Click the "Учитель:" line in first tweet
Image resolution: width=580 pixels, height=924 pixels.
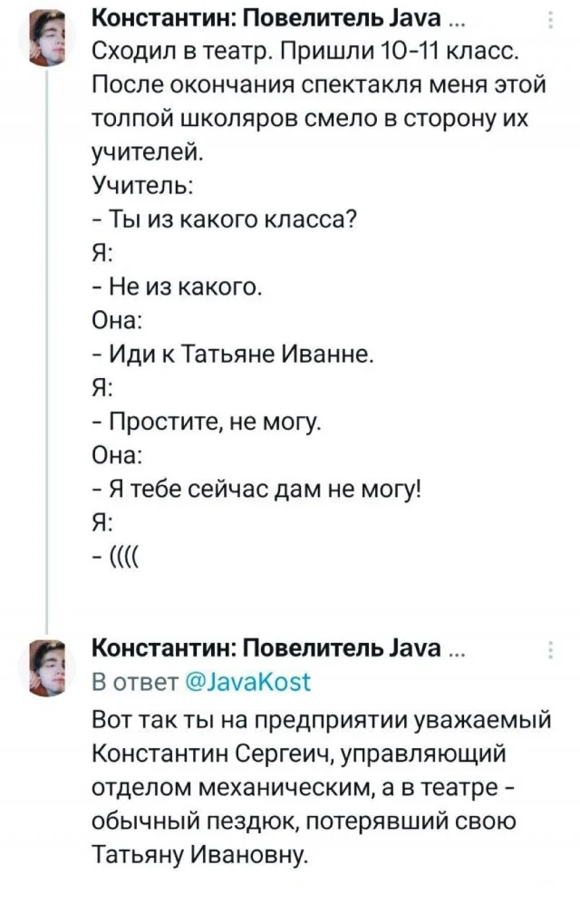pyautogui.click(x=140, y=187)
